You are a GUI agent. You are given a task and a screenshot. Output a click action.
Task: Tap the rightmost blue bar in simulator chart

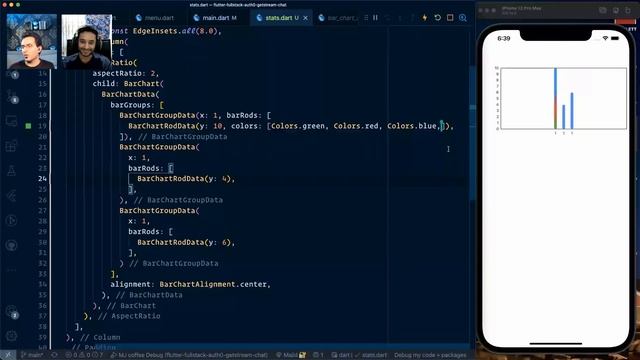tap(572, 111)
